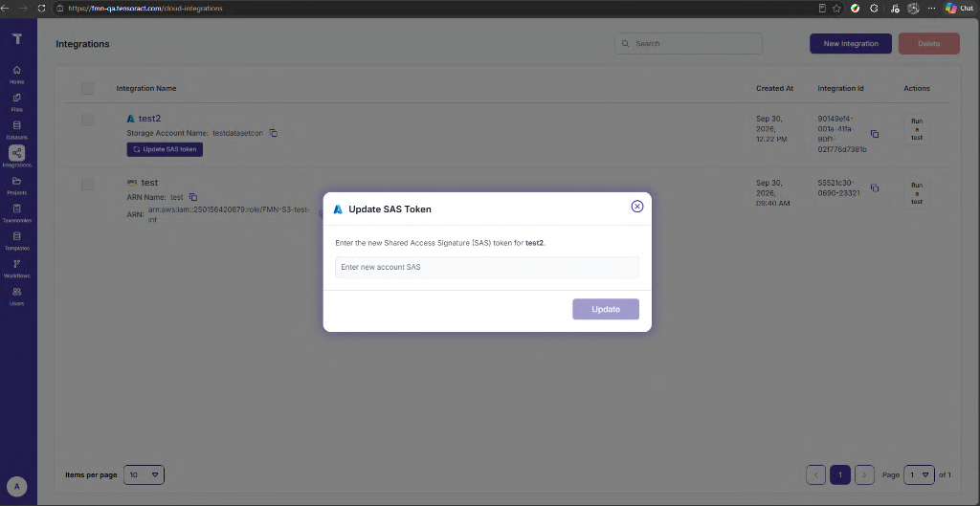The image size is (980, 506).
Task: Open Projects from the sidebar
Action: tap(17, 186)
